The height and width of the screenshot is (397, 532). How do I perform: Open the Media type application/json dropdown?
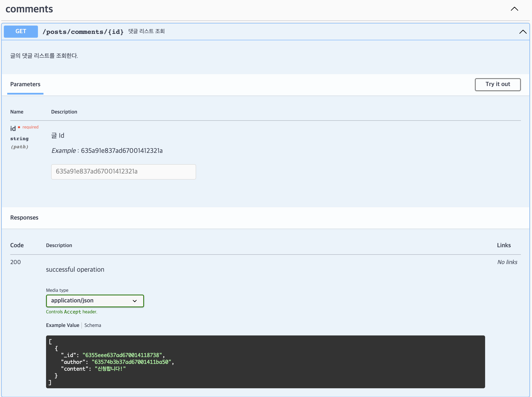tap(95, 301)
